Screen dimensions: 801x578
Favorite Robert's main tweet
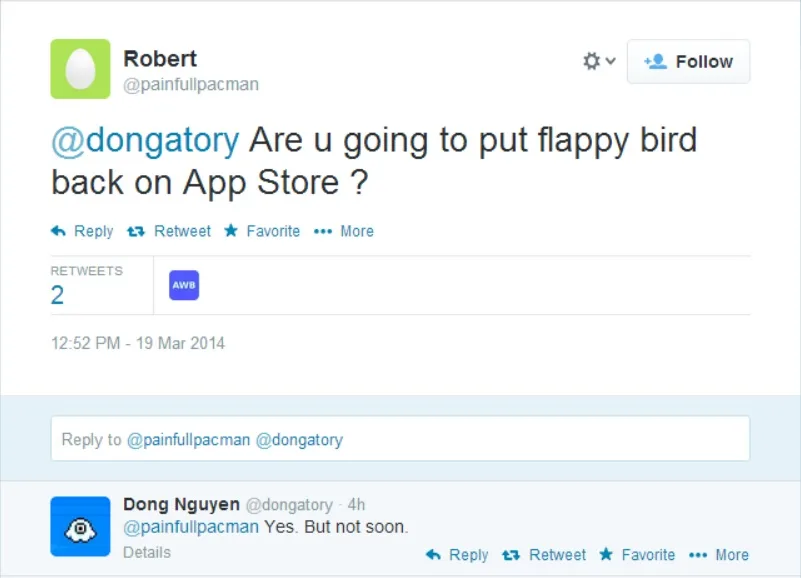(262, 231)
